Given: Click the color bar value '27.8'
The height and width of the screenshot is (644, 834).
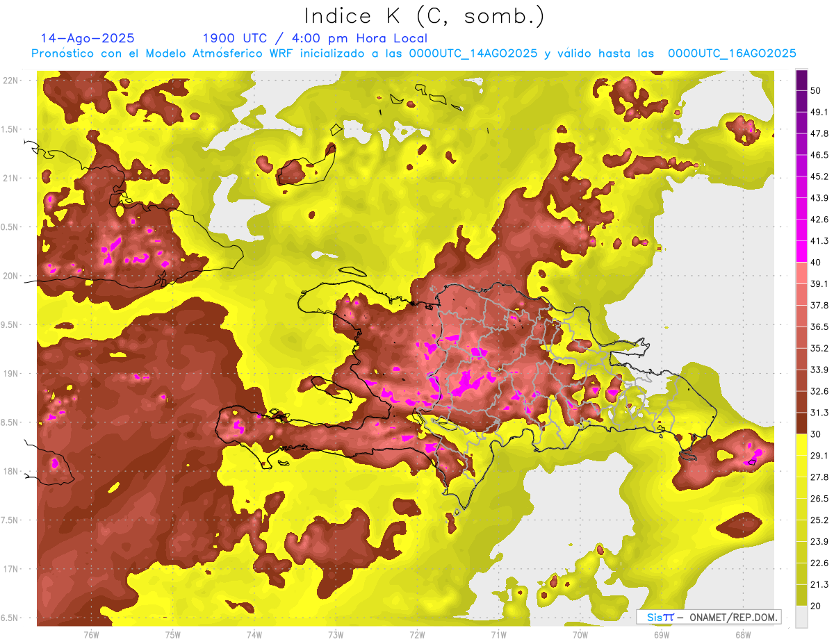Looking at the screenshot, I should coord(819,477).
